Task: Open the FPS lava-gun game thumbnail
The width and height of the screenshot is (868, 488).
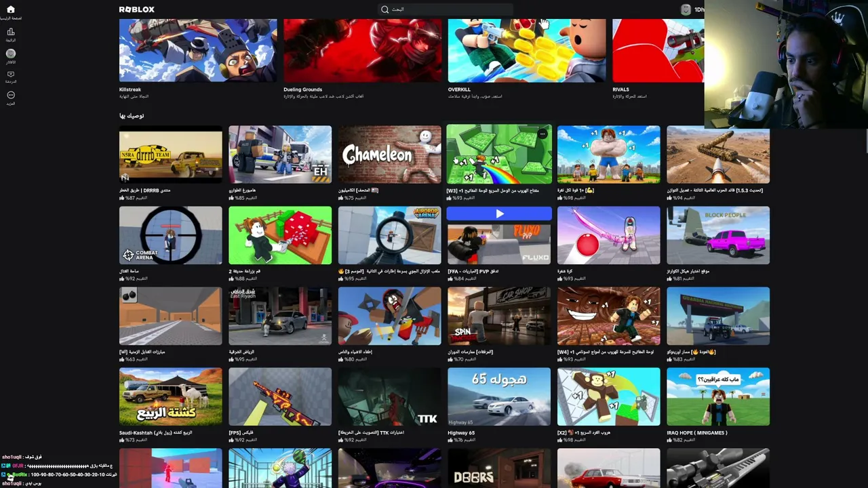Action: click(280, 396)
